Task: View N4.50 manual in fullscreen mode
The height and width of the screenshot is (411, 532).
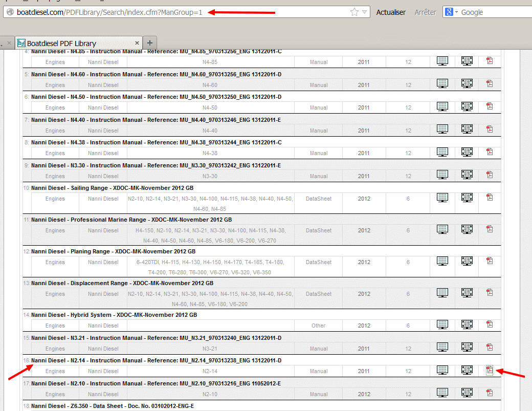Action: pos(467,106)
